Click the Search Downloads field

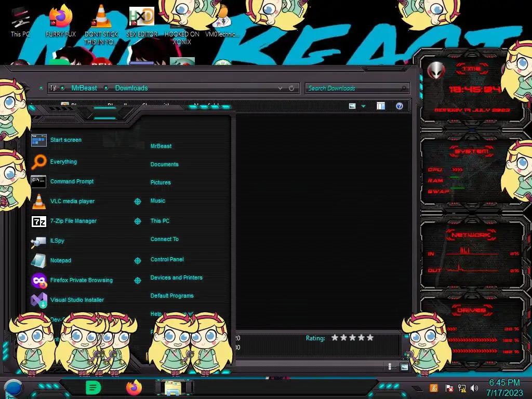click(x=357, y=88)
